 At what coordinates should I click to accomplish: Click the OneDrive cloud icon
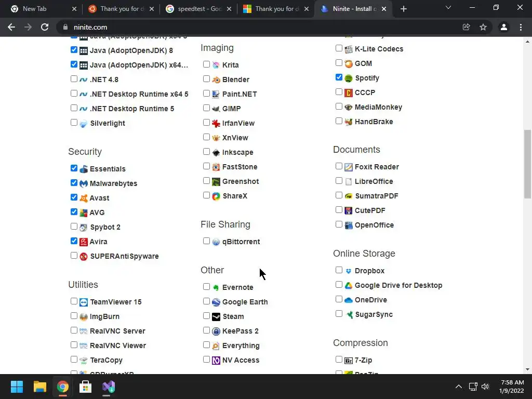click(x=349, y=300)
